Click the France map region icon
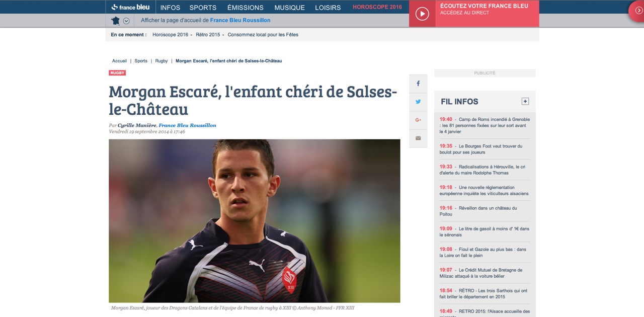This screenshot has height=317, width=644. 116,21
